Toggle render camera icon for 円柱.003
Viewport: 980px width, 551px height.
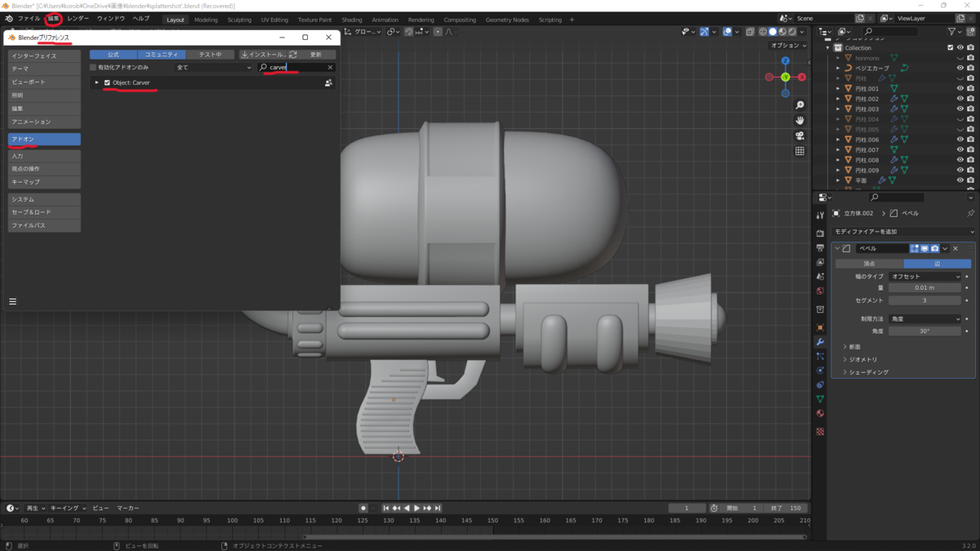click(x=970, y=109)
